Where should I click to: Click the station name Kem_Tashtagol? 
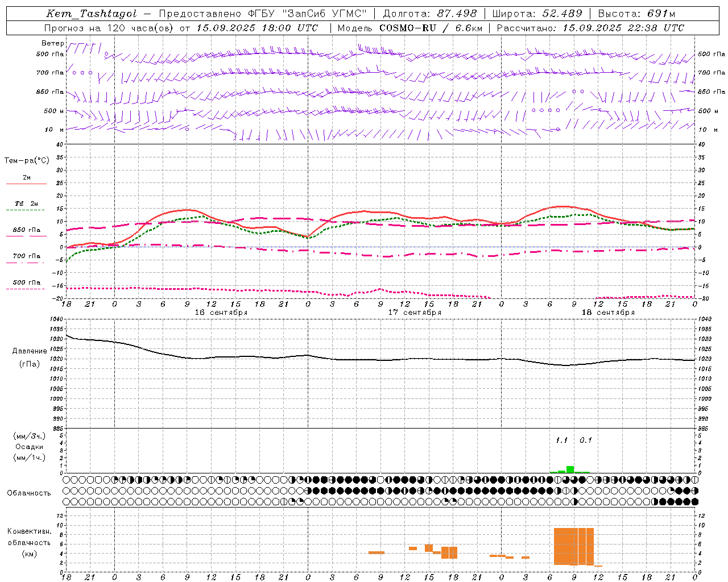click(x=92, y=14)
